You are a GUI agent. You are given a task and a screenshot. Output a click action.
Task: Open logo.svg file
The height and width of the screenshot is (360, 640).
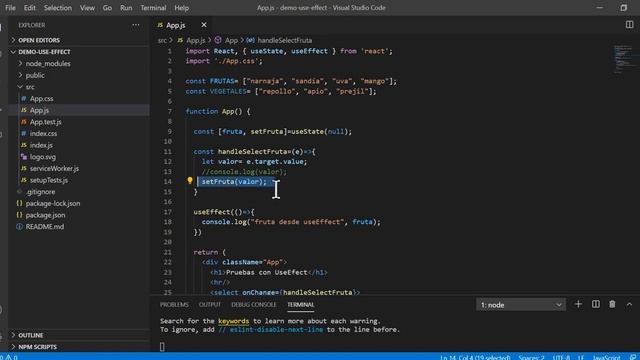(42, 157)
